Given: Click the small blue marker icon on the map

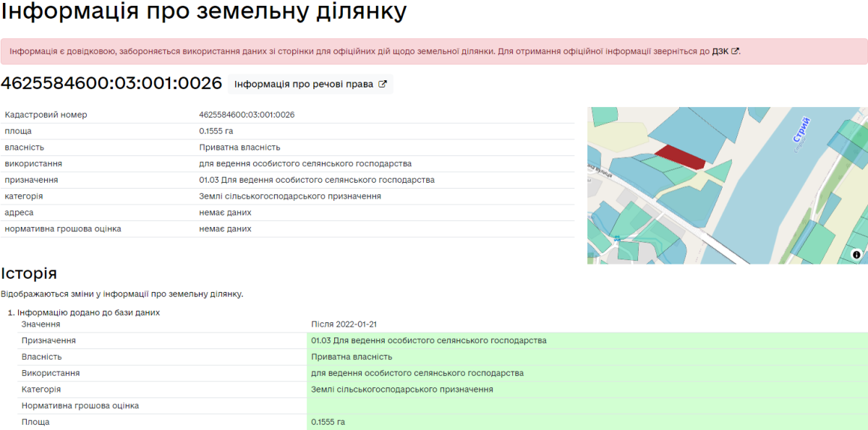Looking at the screenshot, I should click(616, 238).
